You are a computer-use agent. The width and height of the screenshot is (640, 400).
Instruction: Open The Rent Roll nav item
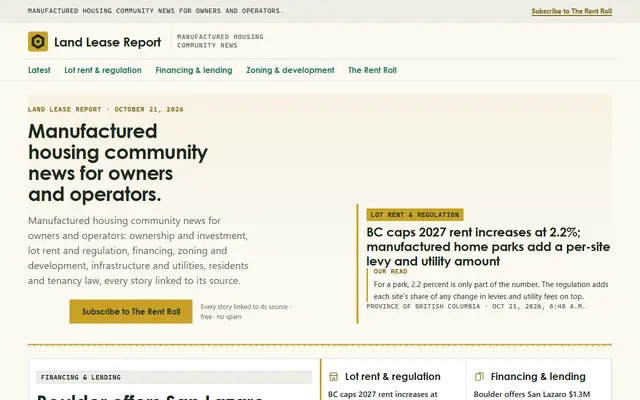coord(372,70)
